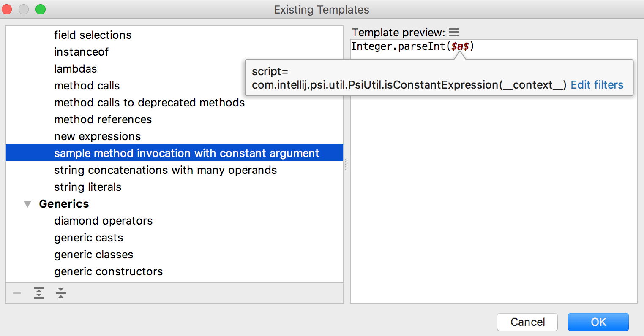This screenshot has height=336, width=644.
Task: Select the 'lambdas' template
Action: pyautogui.click(x=75, y=68)
